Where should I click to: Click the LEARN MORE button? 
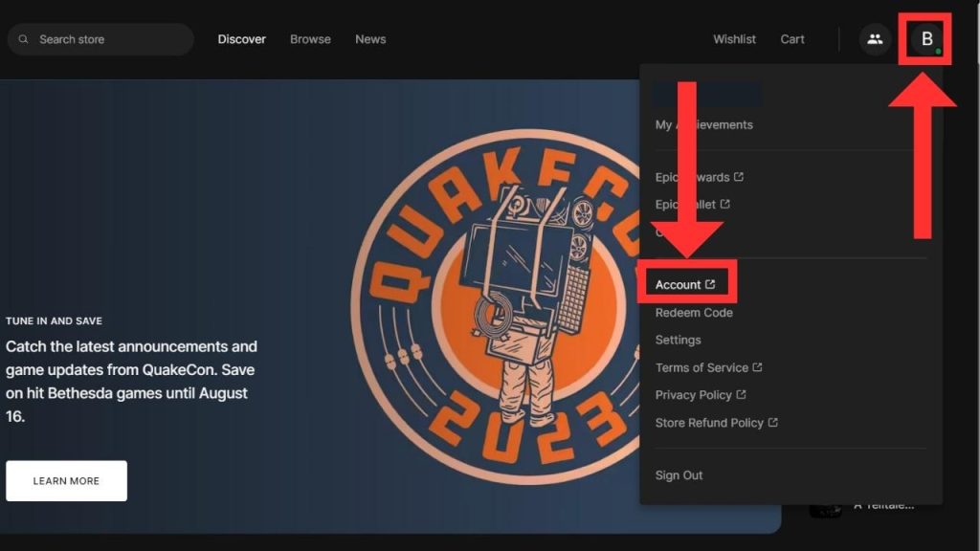click(66, 481)
